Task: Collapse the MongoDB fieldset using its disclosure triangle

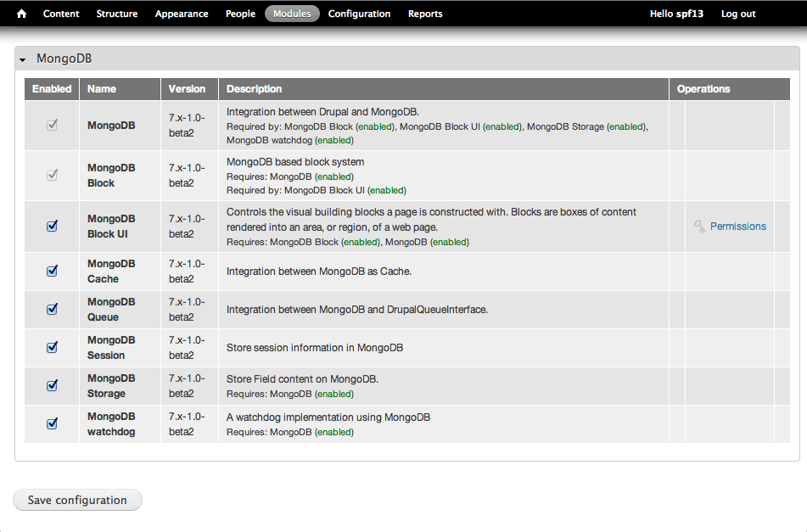Action: point(23,59)
